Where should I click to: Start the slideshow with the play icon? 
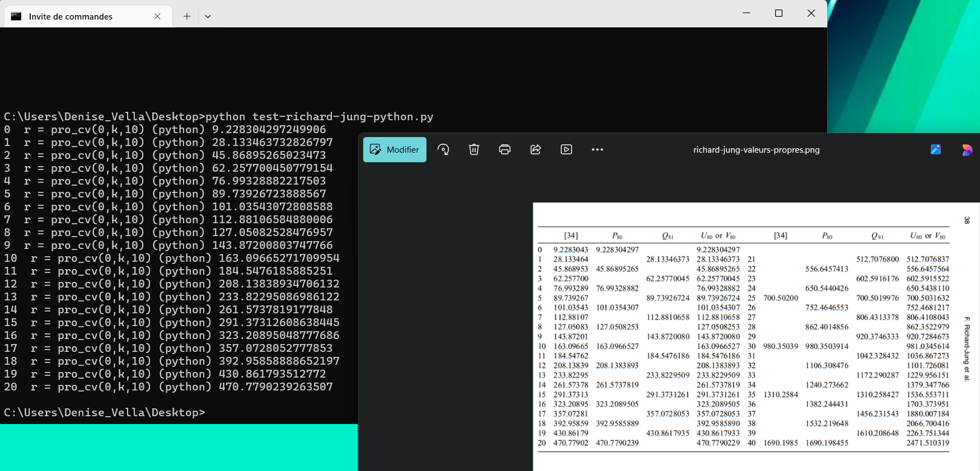point(566,149)
